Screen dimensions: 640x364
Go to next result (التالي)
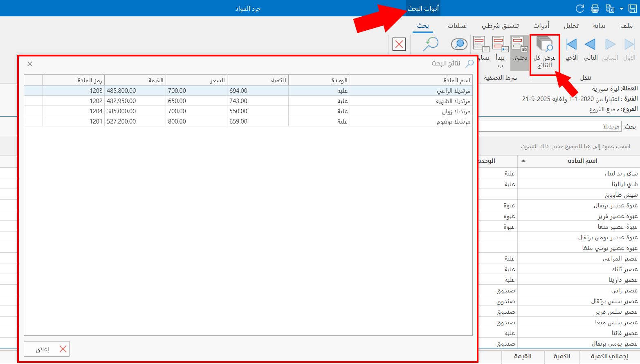(590, 44)
